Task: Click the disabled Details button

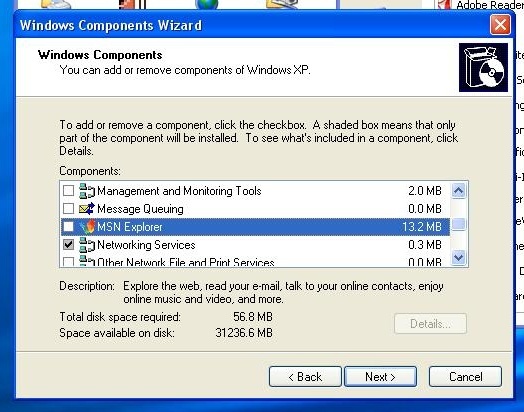Action: 430,324
